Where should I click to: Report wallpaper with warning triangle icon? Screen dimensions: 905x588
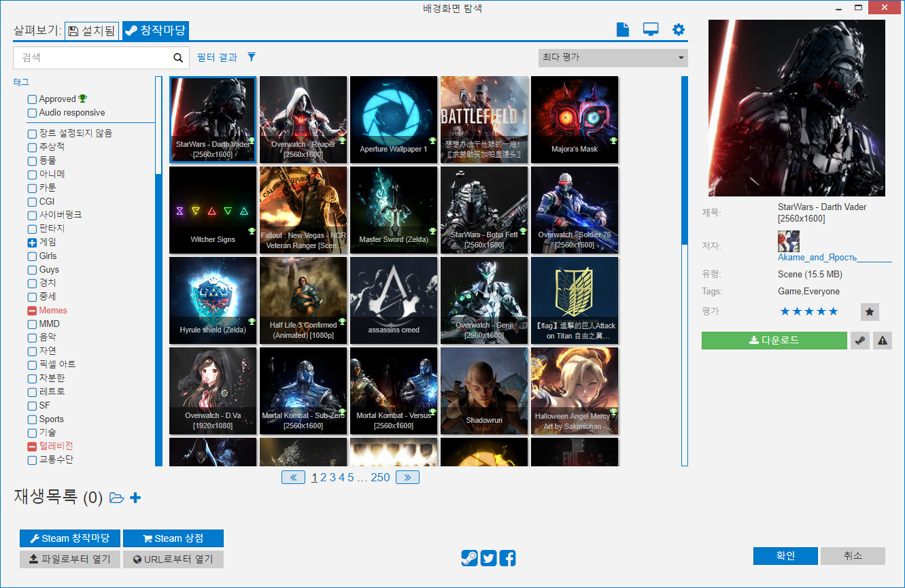coord(883,341)
